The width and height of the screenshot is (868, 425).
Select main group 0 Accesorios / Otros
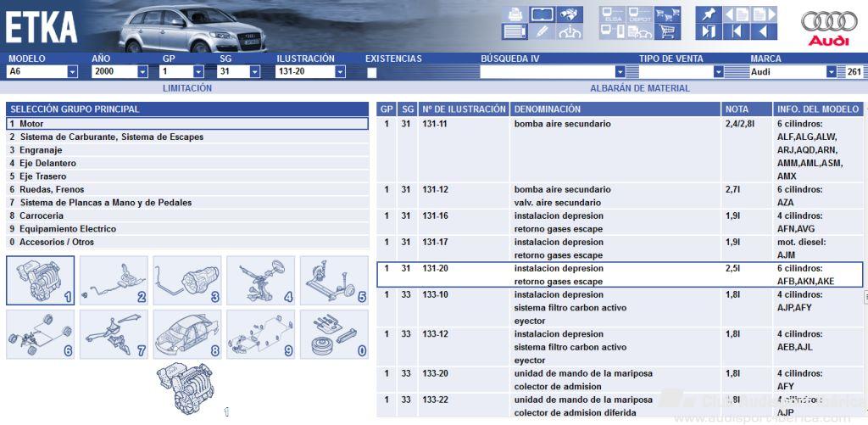click(x=187, y=242)
